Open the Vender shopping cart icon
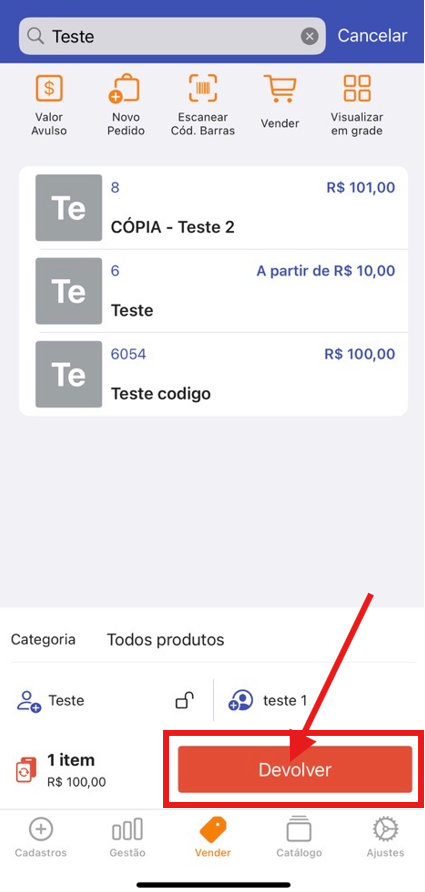425x892 pixels. pyautogui.click(x=279, y=89)
